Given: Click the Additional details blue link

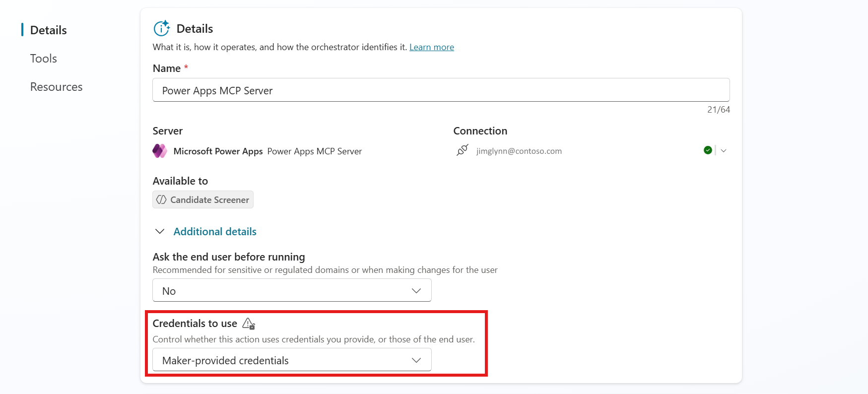Looking at the screenshot, I should coord(215,231).
